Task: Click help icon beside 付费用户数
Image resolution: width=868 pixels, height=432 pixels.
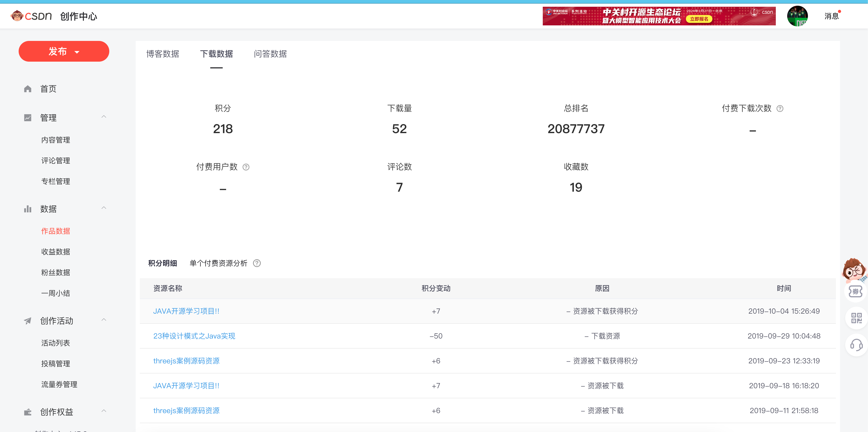Action: tap(246, 167)
